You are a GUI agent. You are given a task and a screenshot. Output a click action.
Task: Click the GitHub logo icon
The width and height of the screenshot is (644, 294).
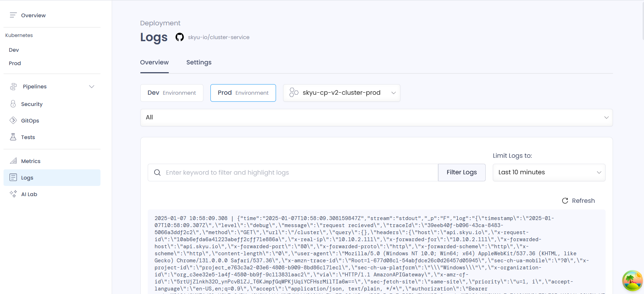[180, 37]
